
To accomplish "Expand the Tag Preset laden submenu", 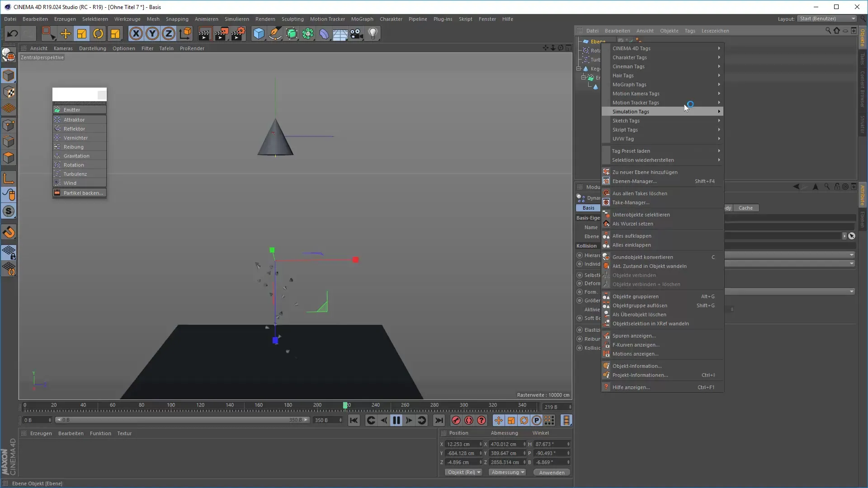I will 662,151.
